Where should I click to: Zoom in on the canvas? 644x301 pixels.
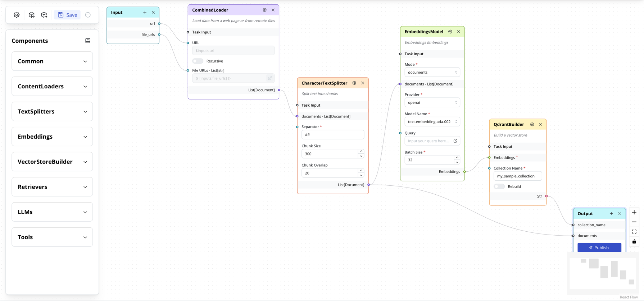[634, 212]
